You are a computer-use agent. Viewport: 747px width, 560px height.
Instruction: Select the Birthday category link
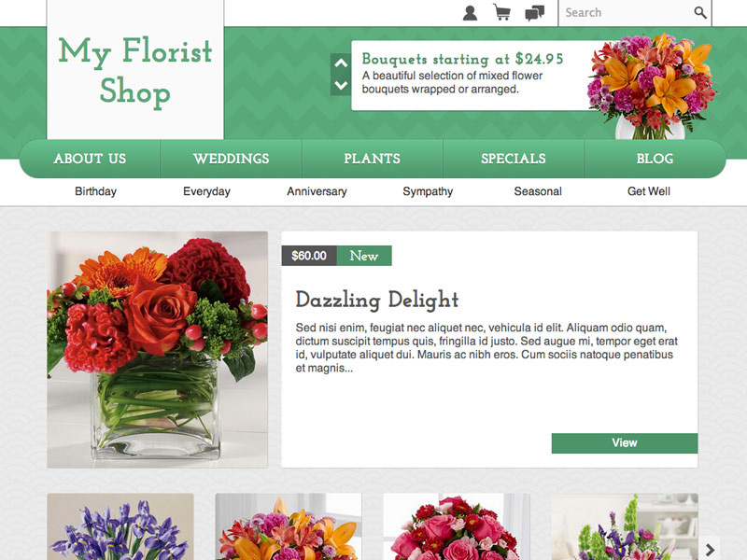(96, 191)
